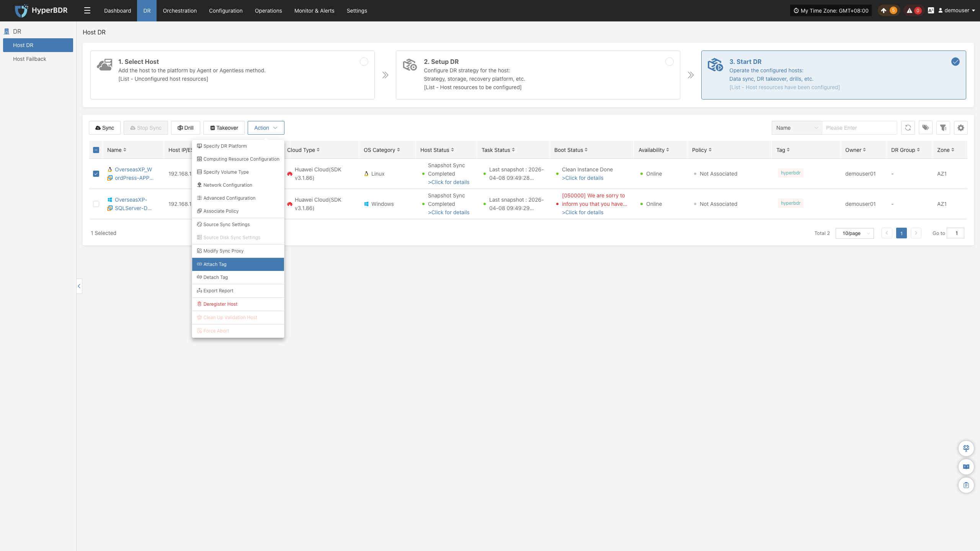Open the Name search field dropdown
This screenshot has height=551, width=980.
tap(797, 128)
